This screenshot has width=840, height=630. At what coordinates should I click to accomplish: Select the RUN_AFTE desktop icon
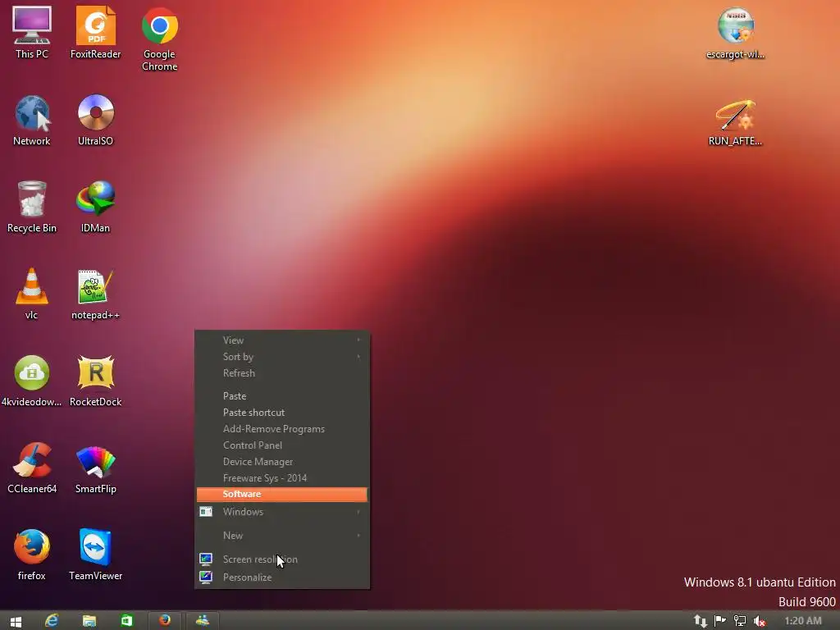coord(735,122)
